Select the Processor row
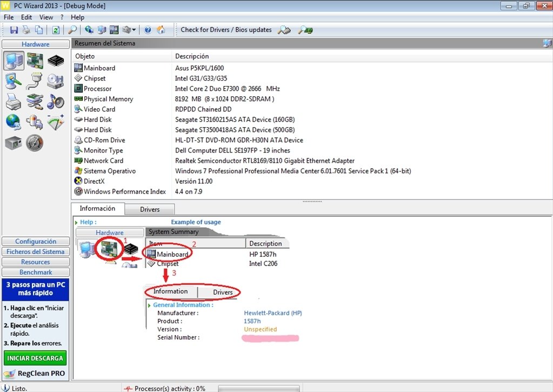553x392 pixels. [x=312, y=89]
